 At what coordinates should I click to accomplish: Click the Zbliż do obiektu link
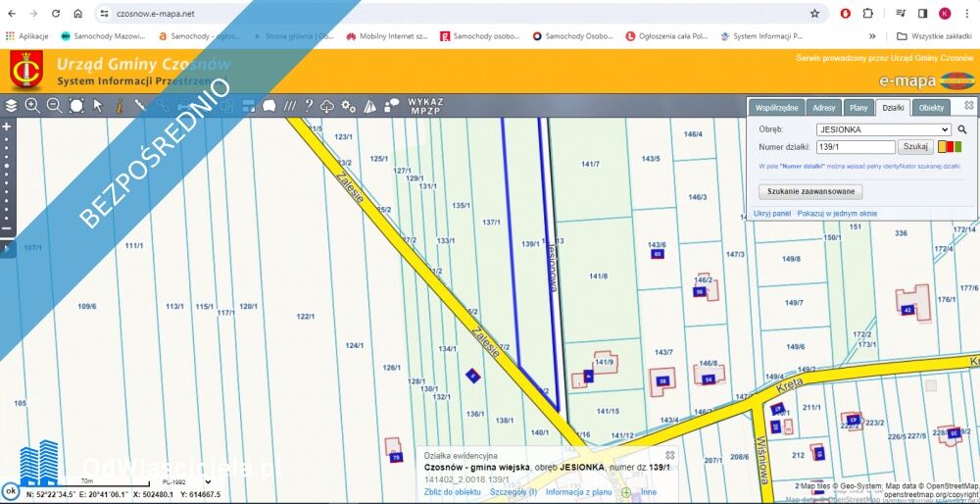point(452,491)
